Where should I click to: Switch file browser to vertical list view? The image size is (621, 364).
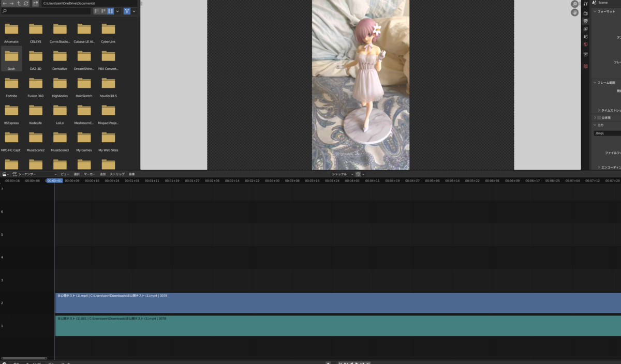[97, 11]
